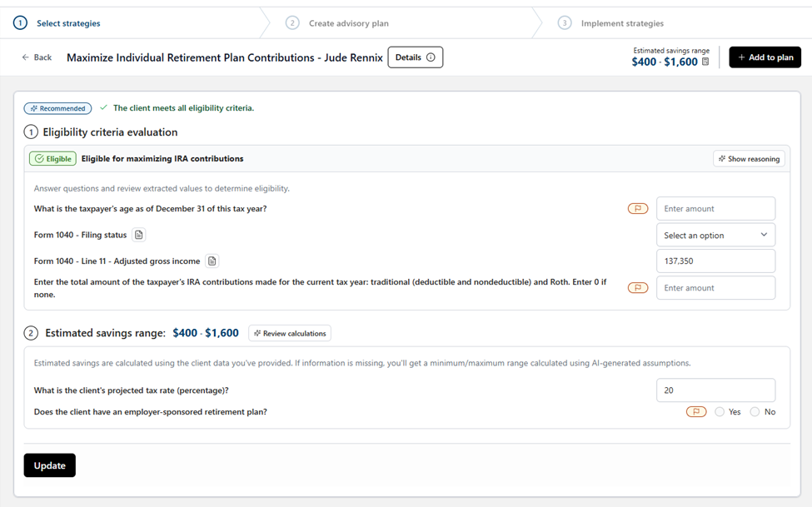Go to Implement strategies step
Image resolution: width=812 pixels, height=507 pixels.
coord(621,23)
